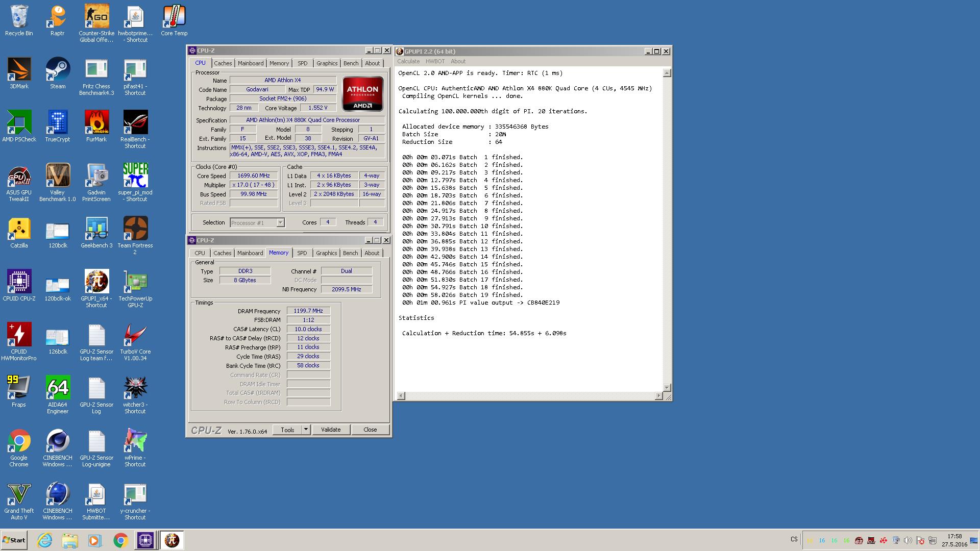980x551 pixels.
Task: Open AMD PSCheck desktop icon
Action: pos(19,127)
